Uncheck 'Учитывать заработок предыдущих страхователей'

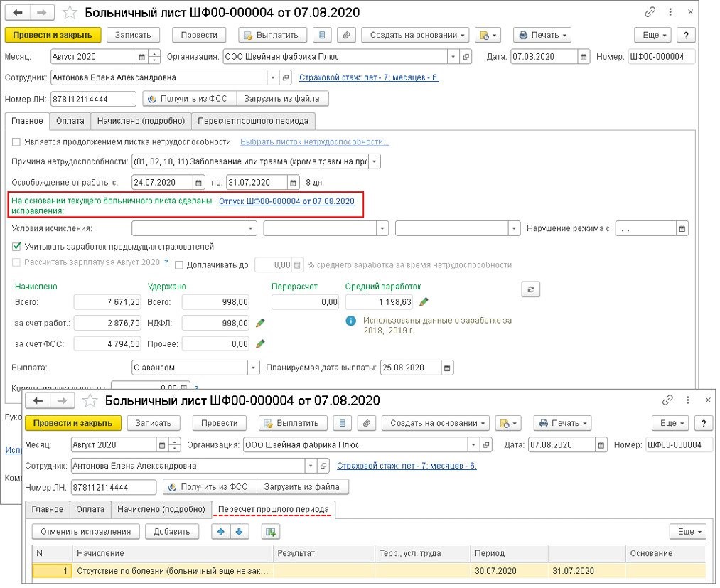(x=17, y=247)
